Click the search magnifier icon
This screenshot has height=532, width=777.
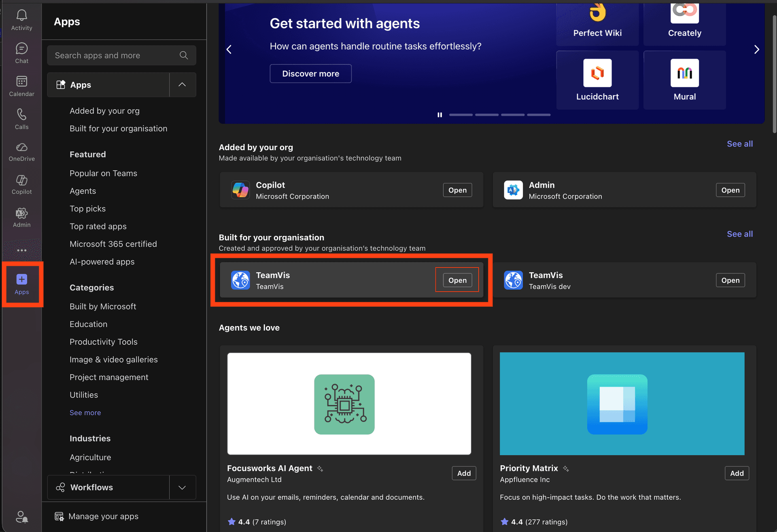pos(184,55)
